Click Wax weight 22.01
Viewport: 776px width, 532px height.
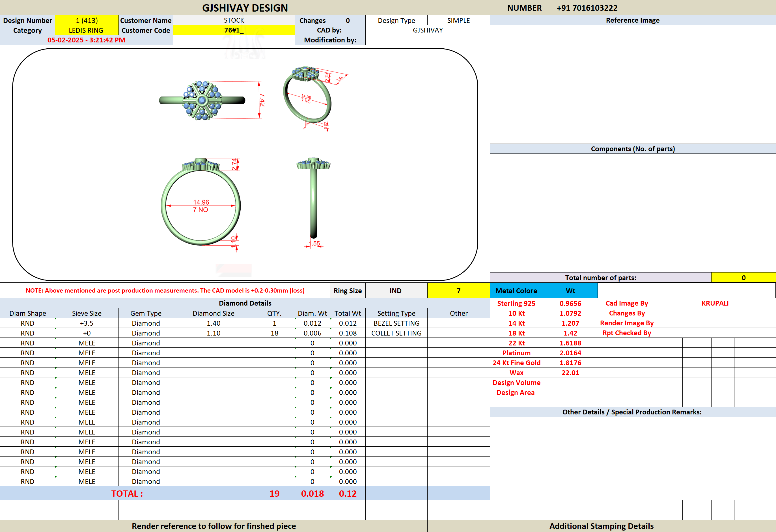point(570,373)
